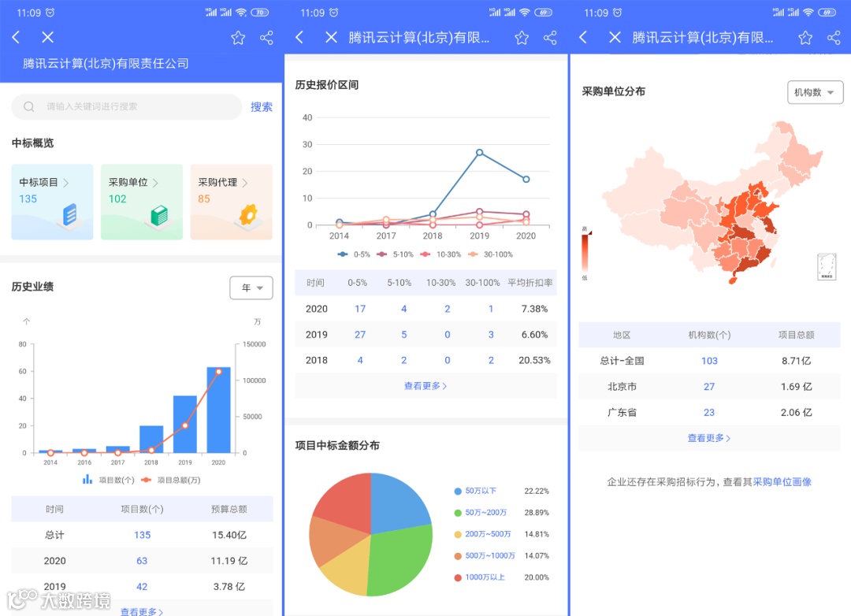Image resolution: width=851 pixels, height=616 pixels.
Task: Battery indicator on first screen status bar
Action: coord(260,13)
